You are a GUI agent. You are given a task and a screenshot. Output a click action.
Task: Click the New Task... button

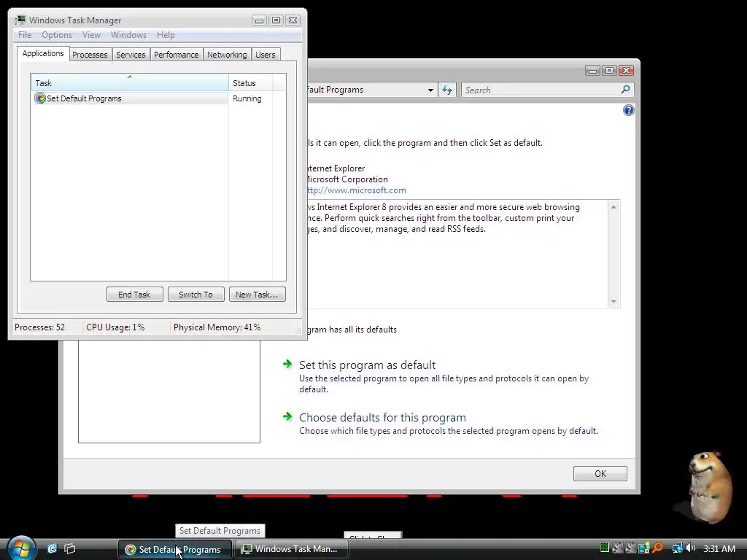(x=258, y=295)
